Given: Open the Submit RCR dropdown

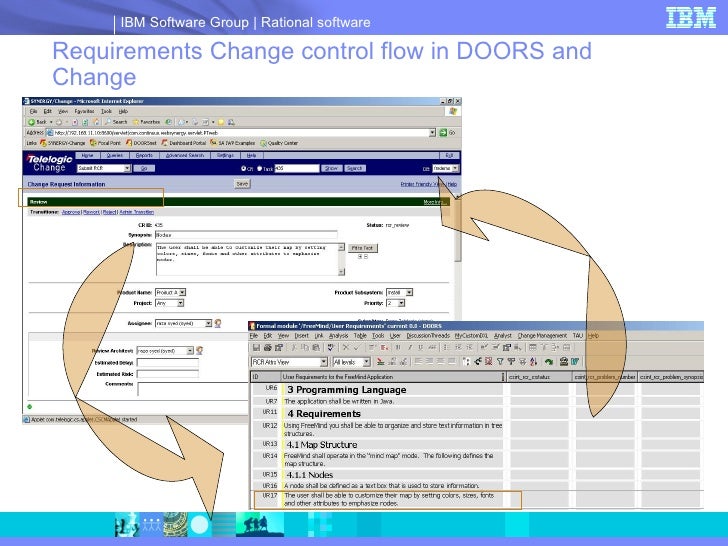Looking at the screenshot, I should coord(104,168).
